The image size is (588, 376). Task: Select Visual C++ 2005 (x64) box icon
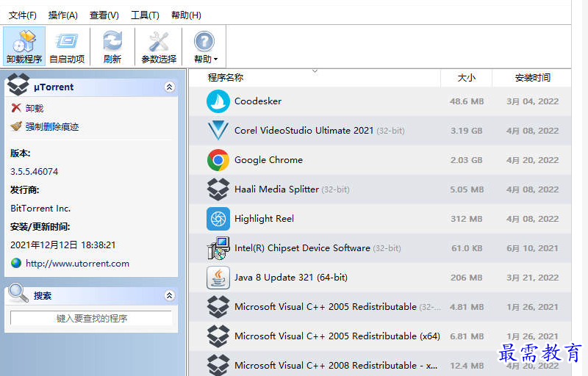tap(218, 336)
